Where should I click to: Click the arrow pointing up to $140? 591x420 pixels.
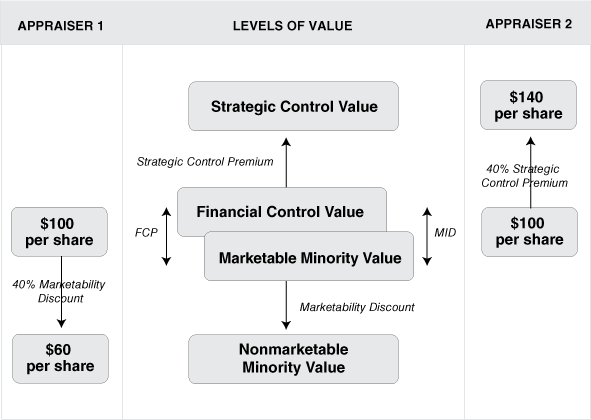pos(531,172)
